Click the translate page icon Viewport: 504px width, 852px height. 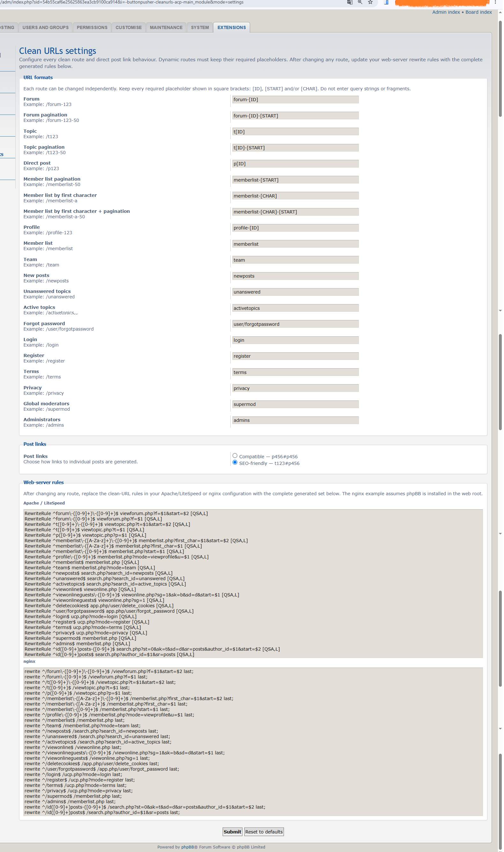click(350, 2)
